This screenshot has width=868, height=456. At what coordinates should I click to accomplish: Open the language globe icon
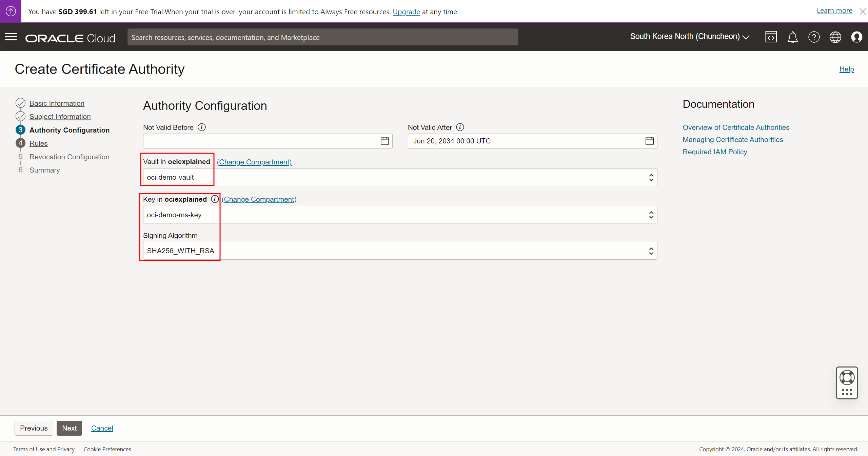point(835,37)
